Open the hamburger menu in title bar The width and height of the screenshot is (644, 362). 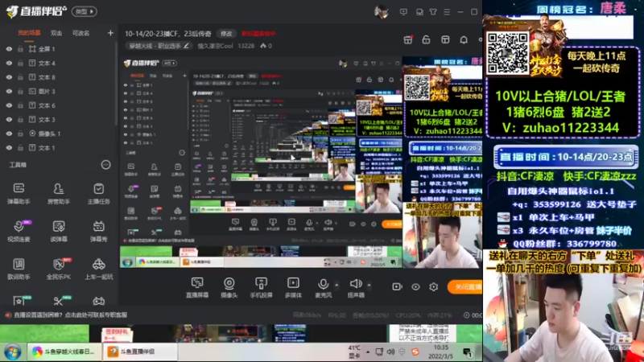pos(447,12)
